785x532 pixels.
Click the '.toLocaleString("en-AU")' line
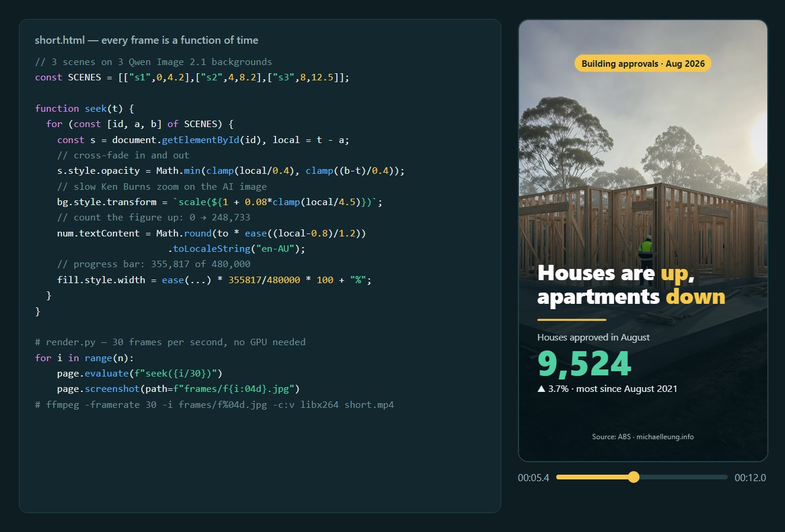click(x=236, y=249)
